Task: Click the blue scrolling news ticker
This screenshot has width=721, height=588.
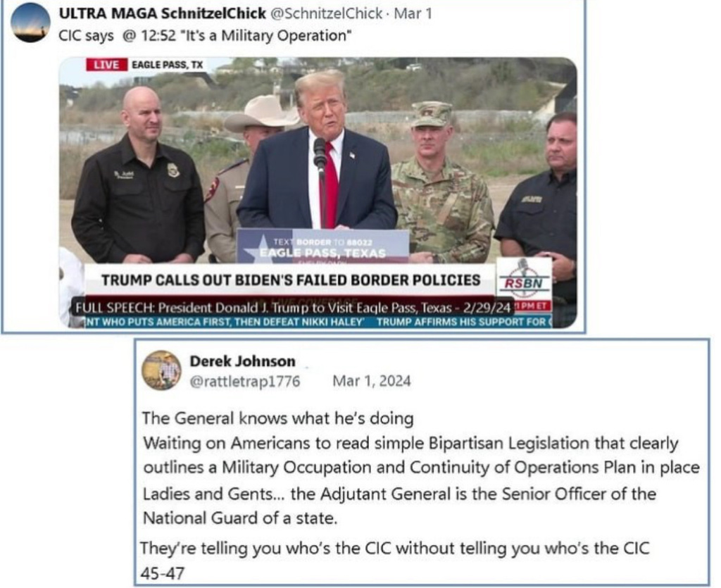Action: [x=318, y=322]
